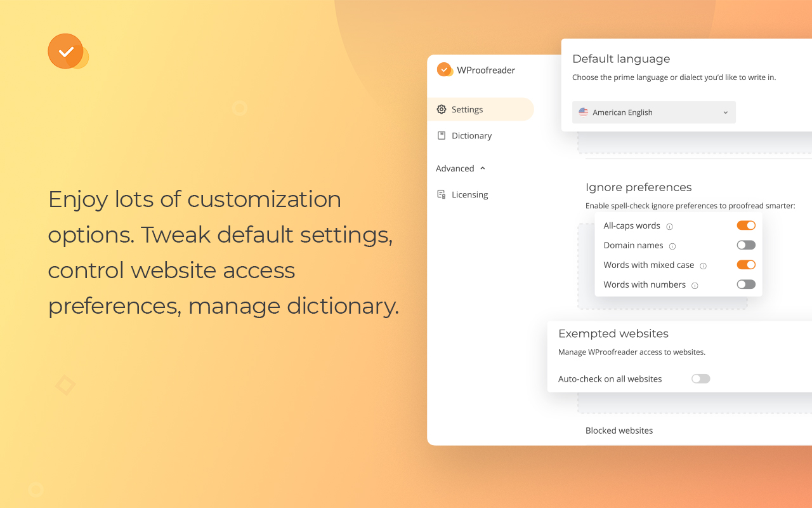Disable the All-caps words toggle
This screenshot has height=508, width=812.
[x=746, y=225]
